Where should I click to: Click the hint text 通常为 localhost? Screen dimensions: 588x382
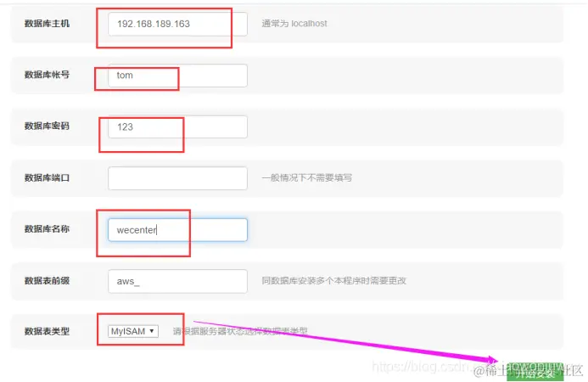point(294,24)
